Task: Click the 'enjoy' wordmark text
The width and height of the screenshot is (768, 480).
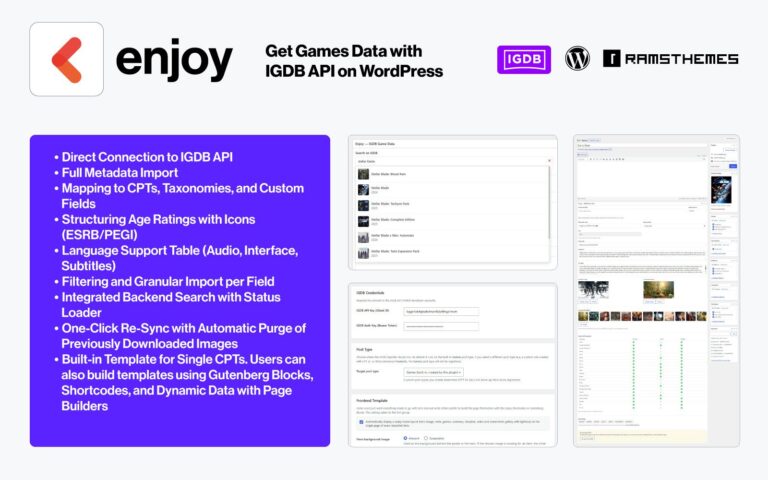Action: point(174,60)
